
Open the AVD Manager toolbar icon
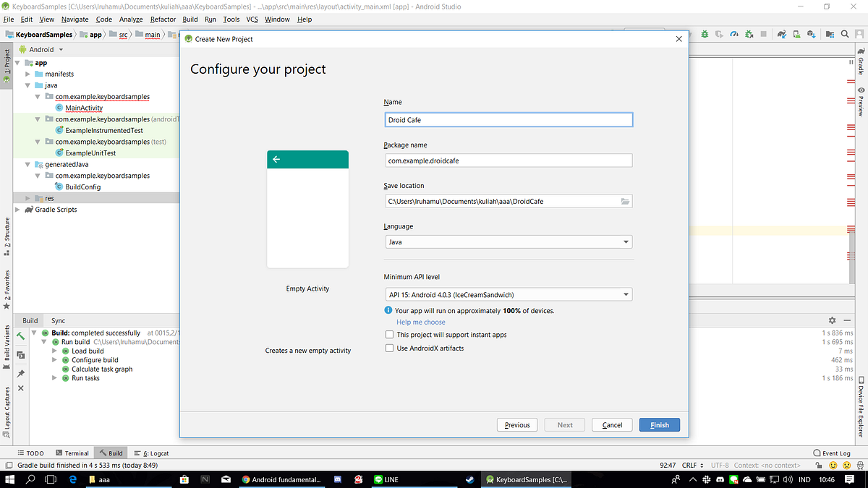click(x=796, y=34)
